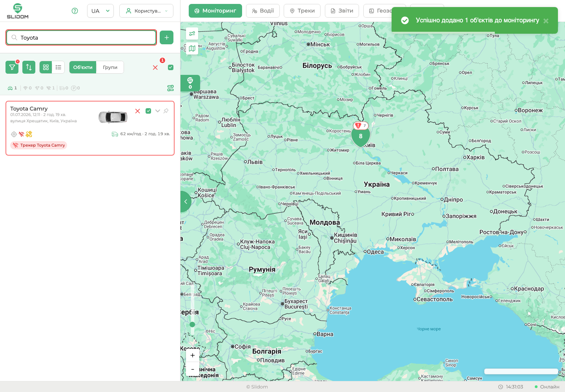This screenshot has width=565, height=392.
Task: Open the Toyota Camry object title
Action: (29, 109)
